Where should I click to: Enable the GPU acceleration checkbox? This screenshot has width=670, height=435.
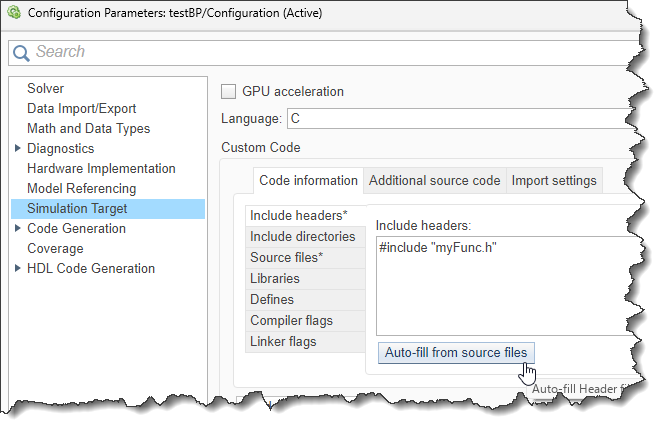228,91
